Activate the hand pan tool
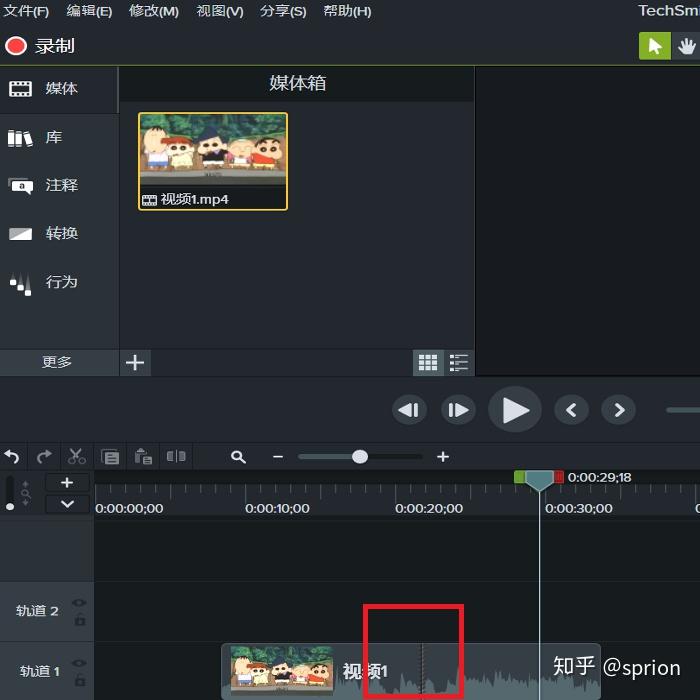The height and width of the screenshot is (700, 700). 686,46
